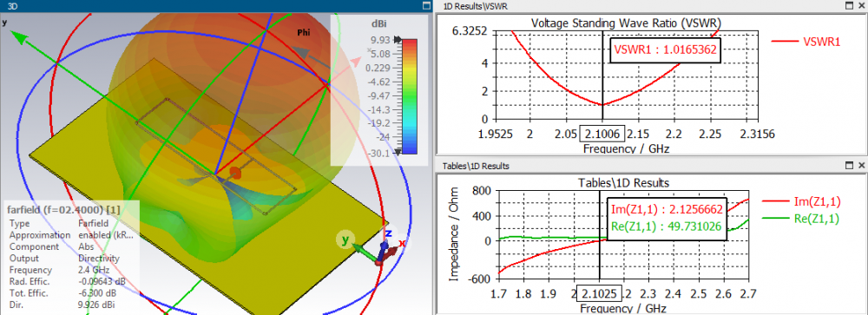Click the 2.1025 marker frequency box

[600, 293]
